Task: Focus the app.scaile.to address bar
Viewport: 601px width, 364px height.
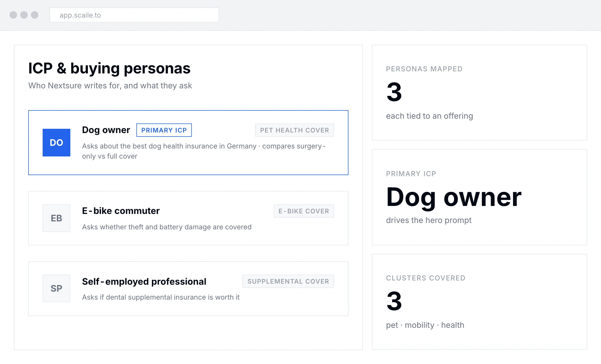Action: 134,15
